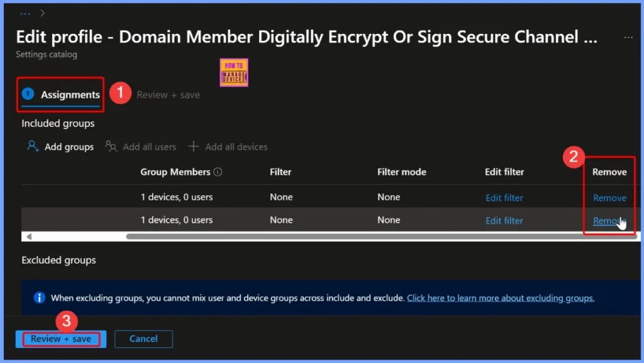Click the Add groups icon
This screenshot has width=644, height=363.
pyautogui.click(x=33, y=146)
